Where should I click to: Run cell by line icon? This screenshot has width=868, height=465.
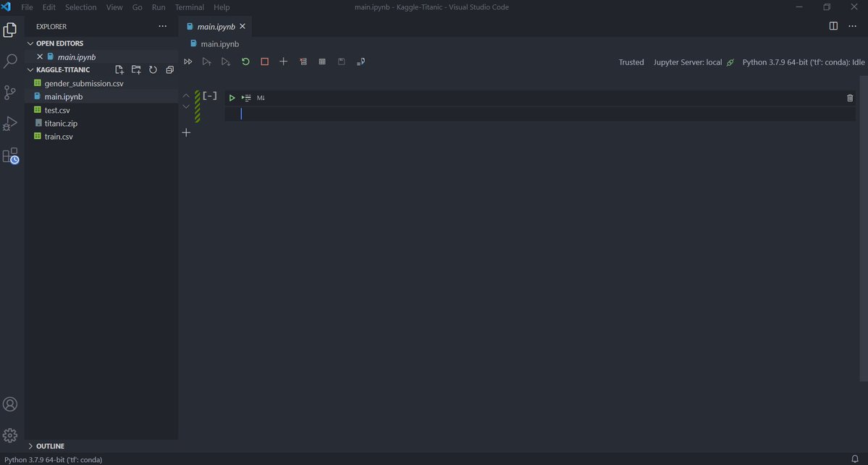(x=246, y=98)
